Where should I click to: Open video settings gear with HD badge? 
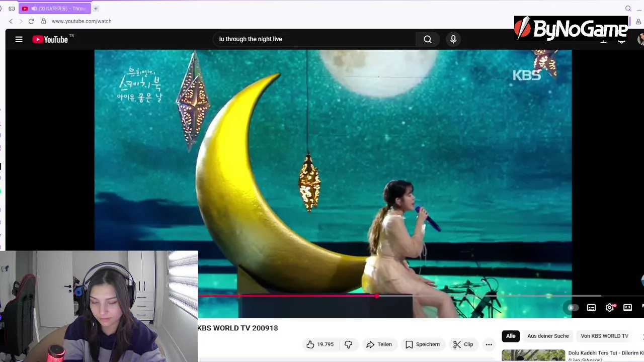pos(610,308)
